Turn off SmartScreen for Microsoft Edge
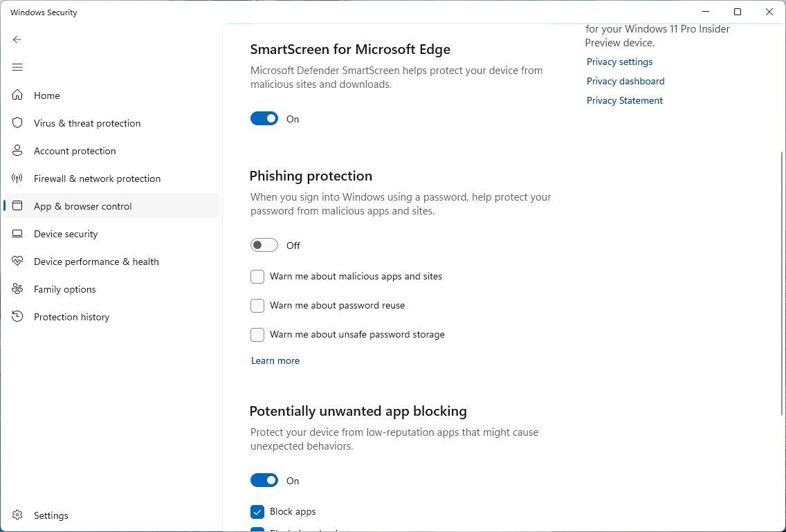Screen dimensions: 786x532 click(x=264, y=118)
